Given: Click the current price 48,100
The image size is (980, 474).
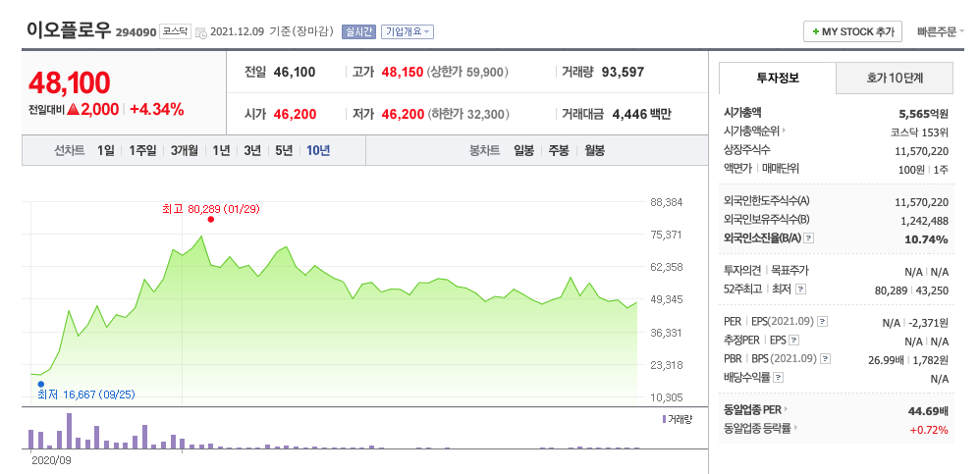Looking at the screenshot, I should pyautogui.click(x=70, y=82).
